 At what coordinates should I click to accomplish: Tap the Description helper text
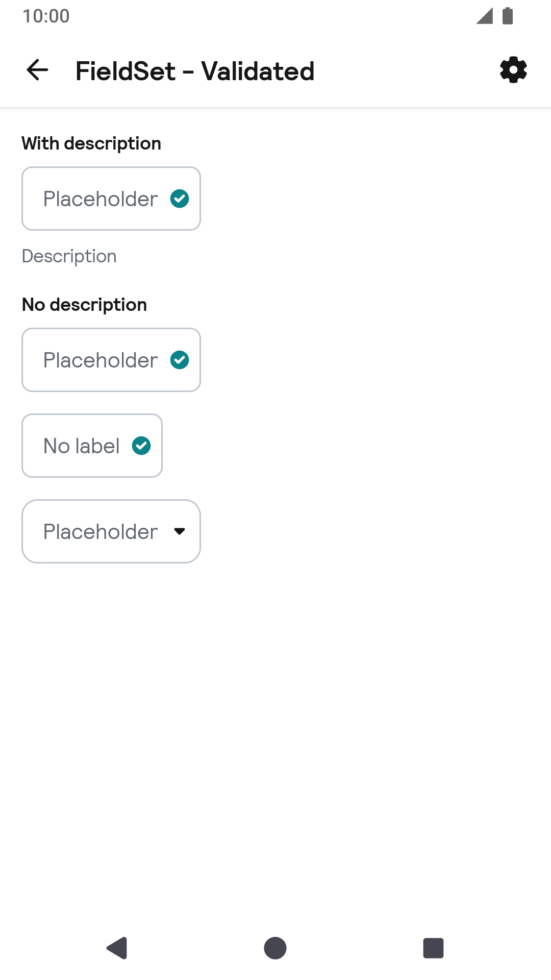point(69,256)
